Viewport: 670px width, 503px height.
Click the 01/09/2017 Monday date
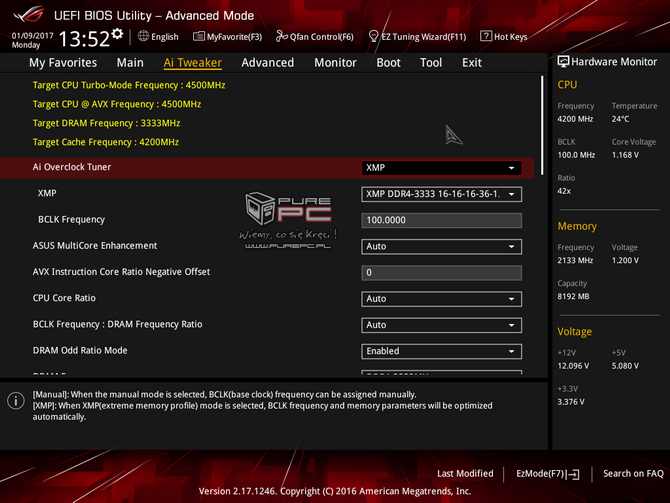32,40
